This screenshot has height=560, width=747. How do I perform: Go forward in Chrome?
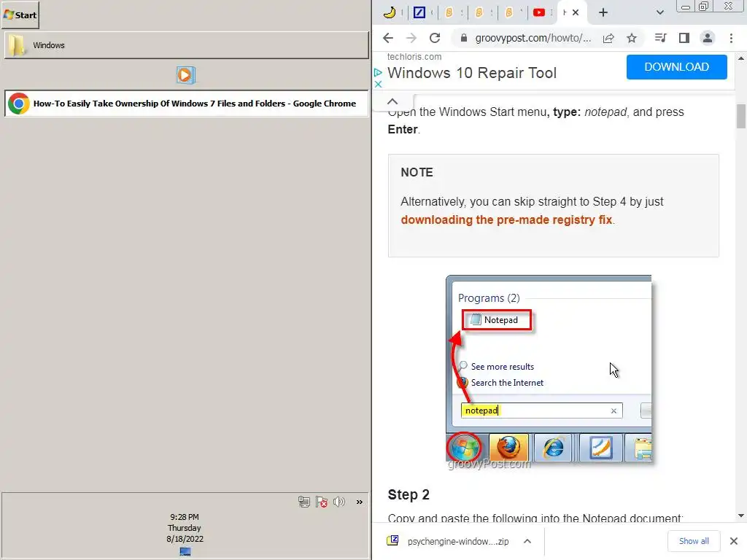point(411,38)
